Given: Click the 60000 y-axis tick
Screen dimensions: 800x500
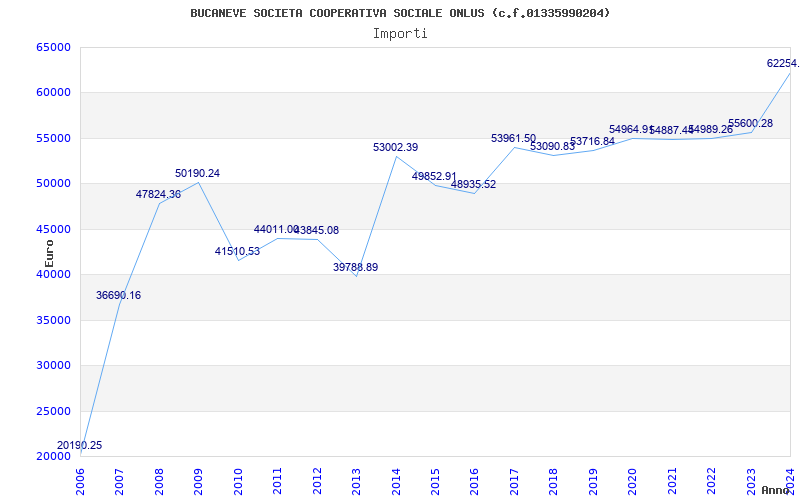Looking at the screenshot, I should tap(54, 93).
